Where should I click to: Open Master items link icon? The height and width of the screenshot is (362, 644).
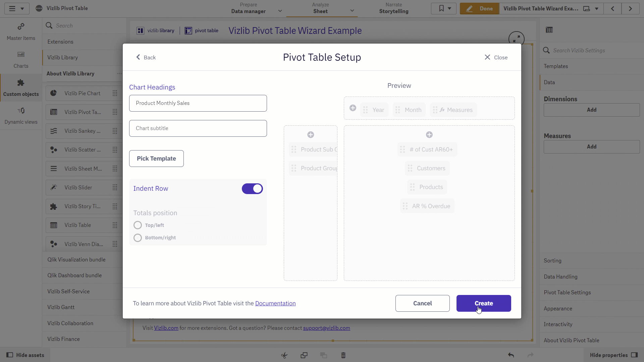(21, 26)
